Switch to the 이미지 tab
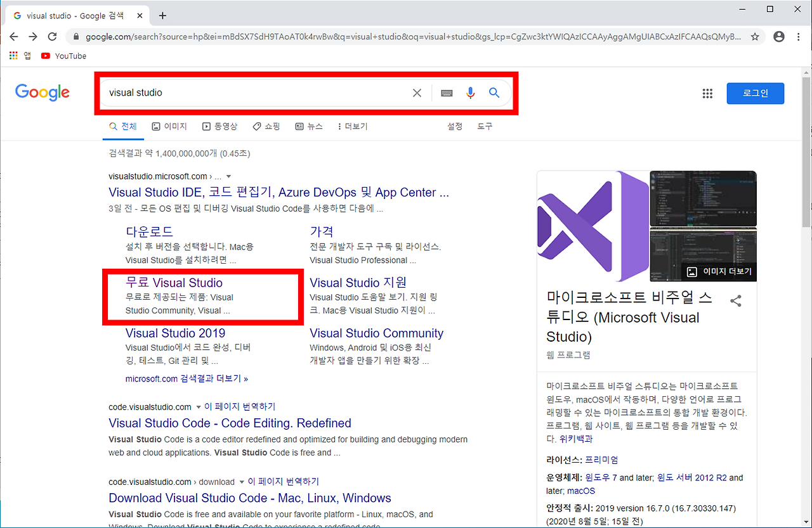The image size is (812, 528). pyautogui.click(x=169, y=127)
